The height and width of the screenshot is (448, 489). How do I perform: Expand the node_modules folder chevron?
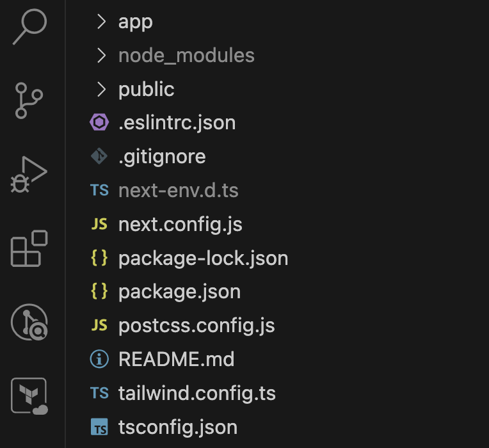(101, 55)
